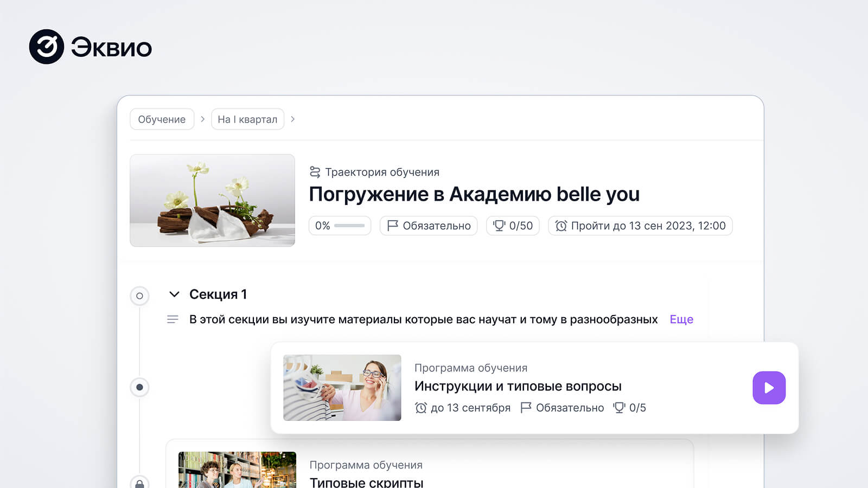Click the Обязательно flag badge in header
868x488 pixels.
[x=429, y=226]
